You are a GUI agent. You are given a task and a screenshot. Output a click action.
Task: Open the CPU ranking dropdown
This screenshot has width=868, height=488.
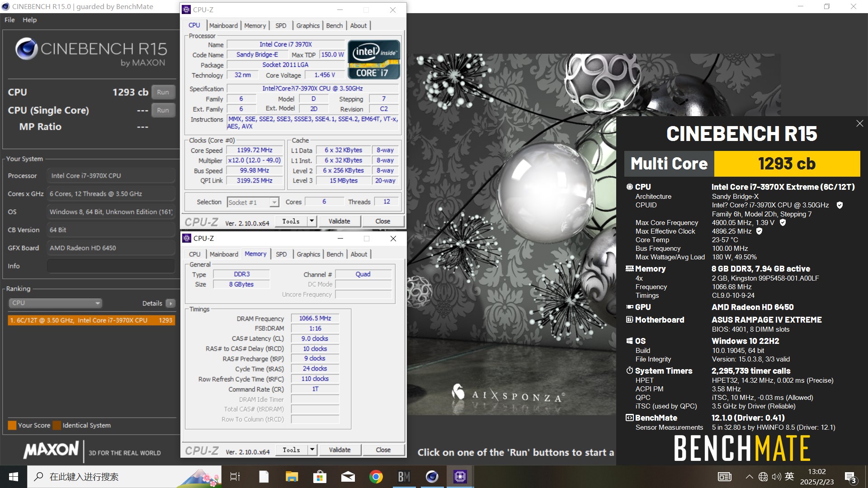[55, 303]
